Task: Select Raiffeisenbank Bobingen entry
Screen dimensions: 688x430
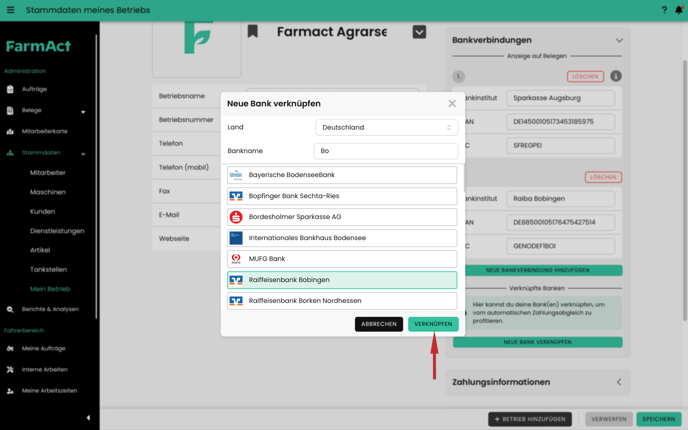Action: (x=342, y=280)
